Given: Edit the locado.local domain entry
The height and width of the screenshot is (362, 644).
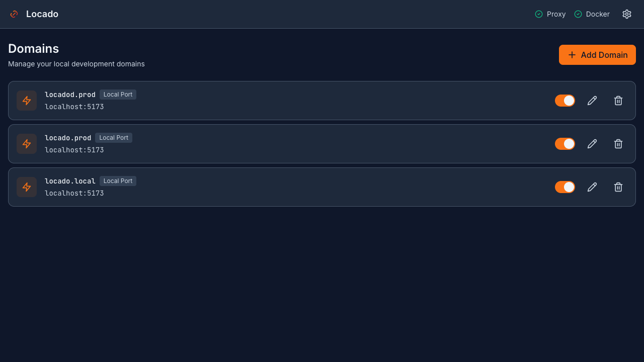Looking at the screenshot, I should pos(592,187).
